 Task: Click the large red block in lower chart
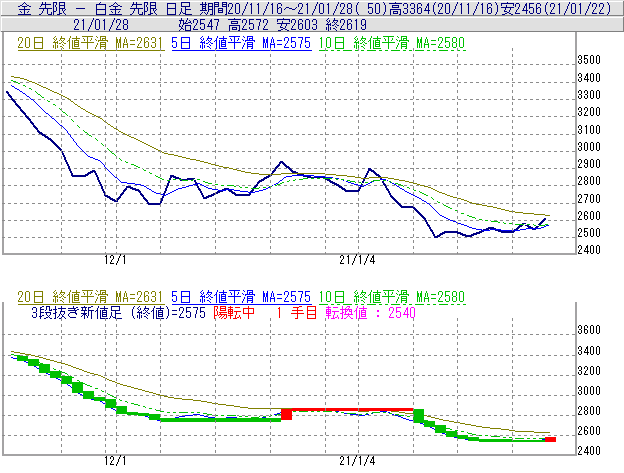click(287, 414)
